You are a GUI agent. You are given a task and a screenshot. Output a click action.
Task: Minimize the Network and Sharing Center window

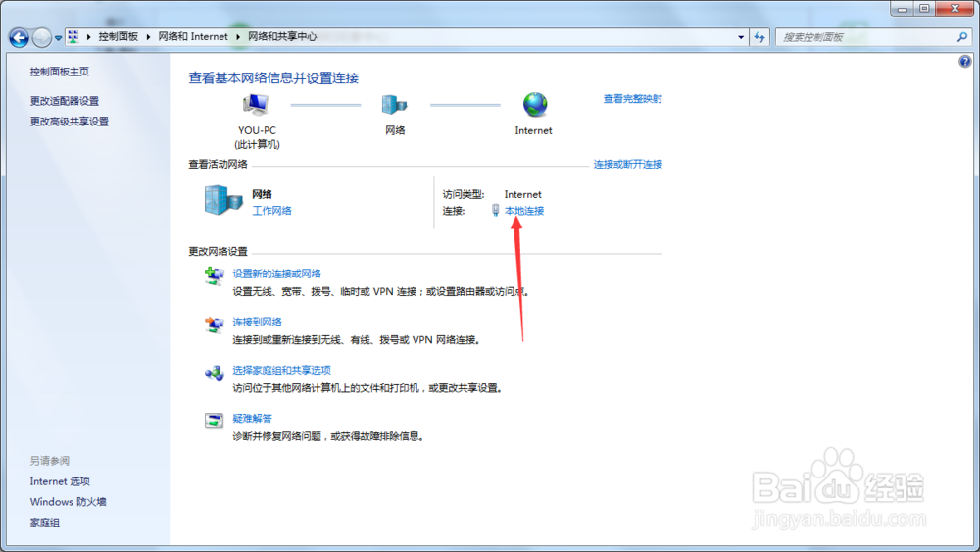902,9
